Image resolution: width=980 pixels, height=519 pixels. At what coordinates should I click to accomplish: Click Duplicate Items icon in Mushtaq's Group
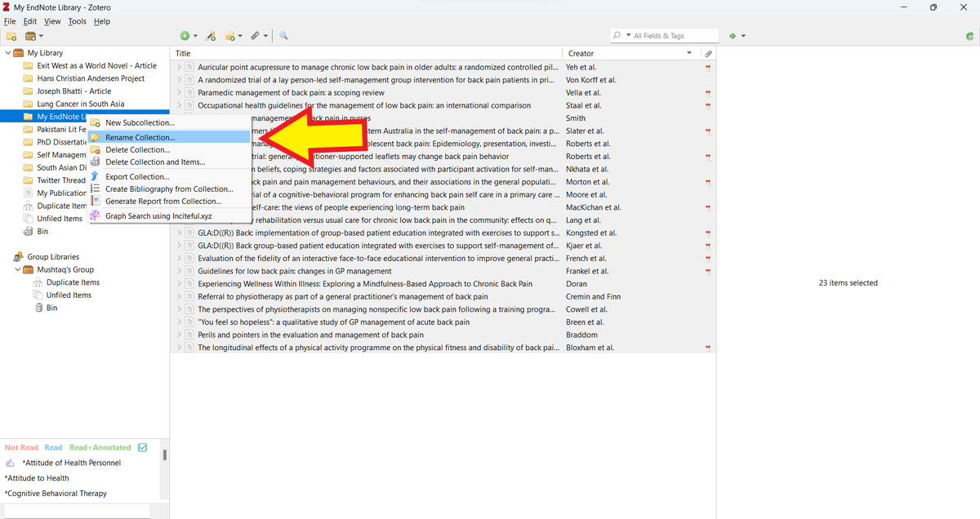pos(38,282)
